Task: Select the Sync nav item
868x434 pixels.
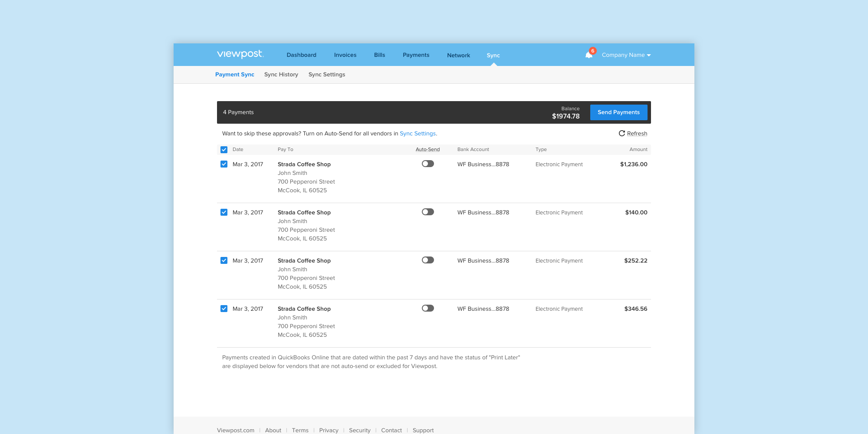Action: [493, 56]
